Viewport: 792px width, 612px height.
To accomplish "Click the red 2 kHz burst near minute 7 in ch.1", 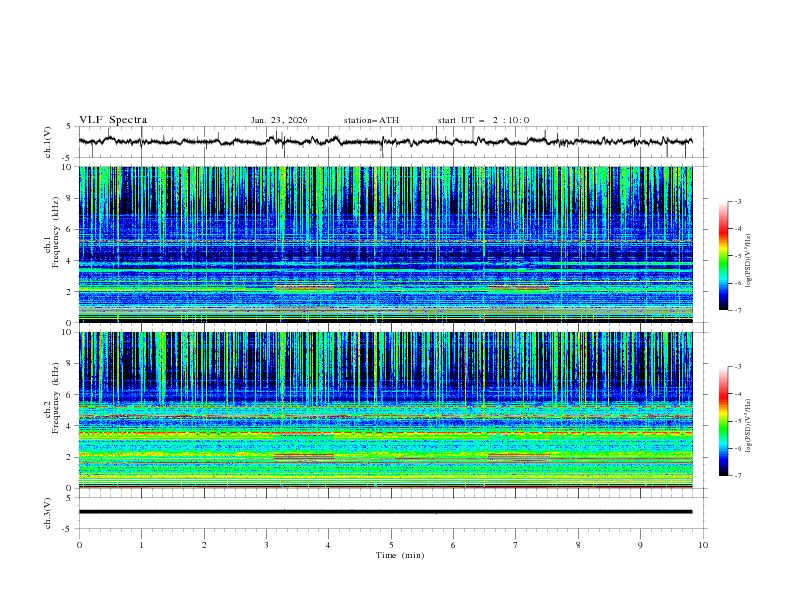I will click(519, 287).
